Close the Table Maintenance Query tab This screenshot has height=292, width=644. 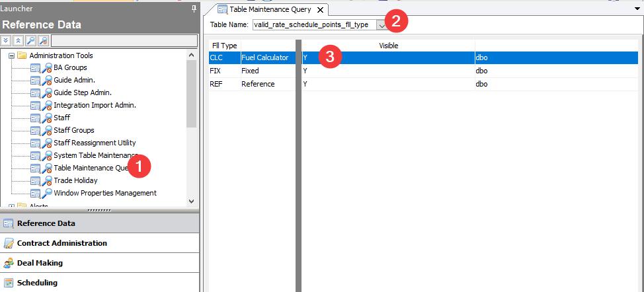[x=320, y=10]
